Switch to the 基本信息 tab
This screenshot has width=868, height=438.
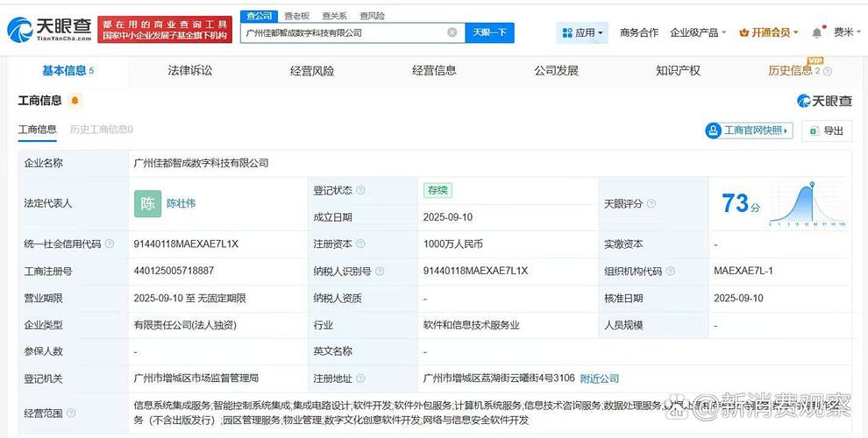(68, 71)
